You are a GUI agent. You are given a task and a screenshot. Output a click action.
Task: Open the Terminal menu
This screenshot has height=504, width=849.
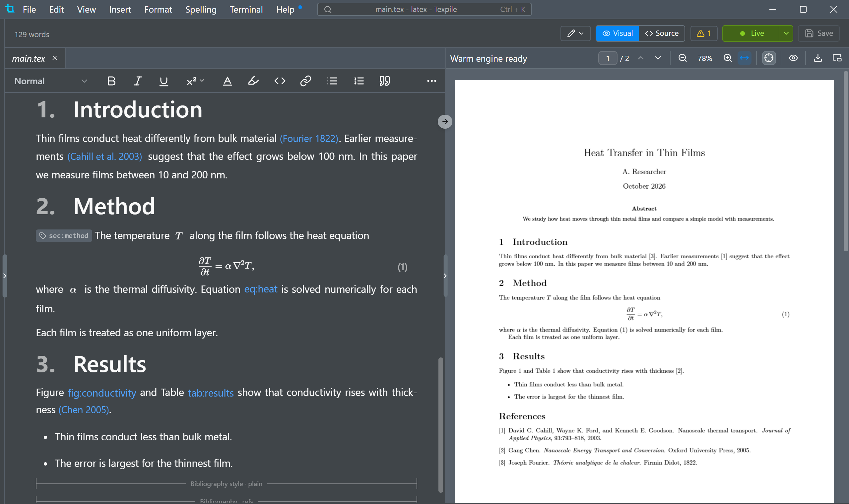click(x=246, y=10)
